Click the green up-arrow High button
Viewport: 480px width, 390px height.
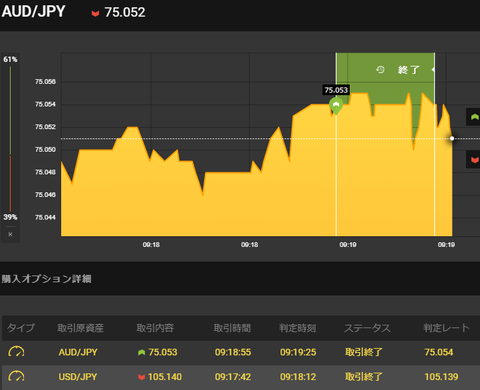[473, 117]
